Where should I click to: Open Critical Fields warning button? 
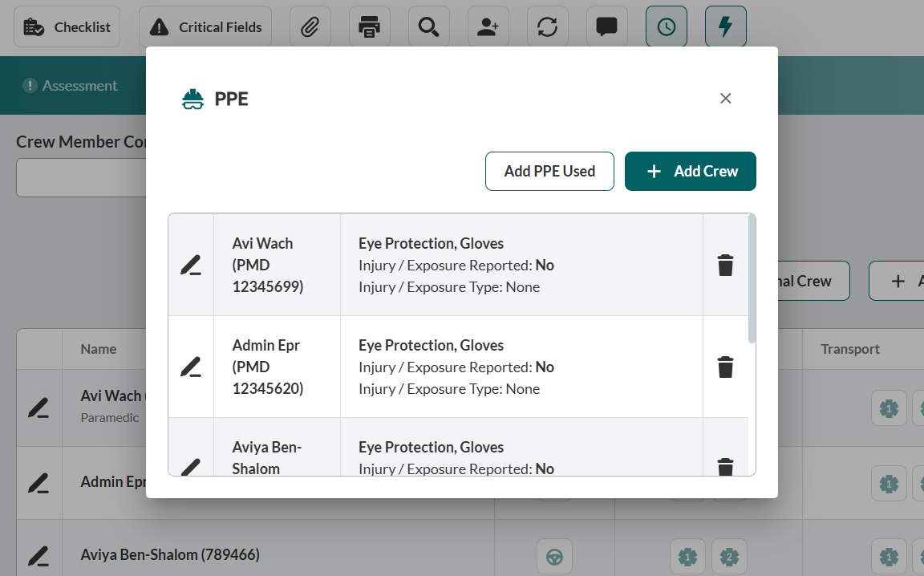205,27
